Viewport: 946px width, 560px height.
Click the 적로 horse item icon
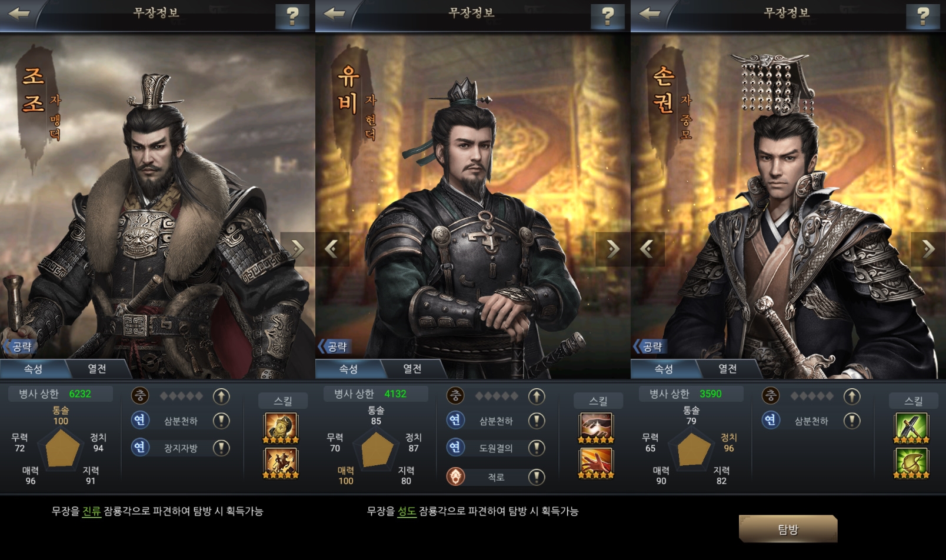point(455,476)
